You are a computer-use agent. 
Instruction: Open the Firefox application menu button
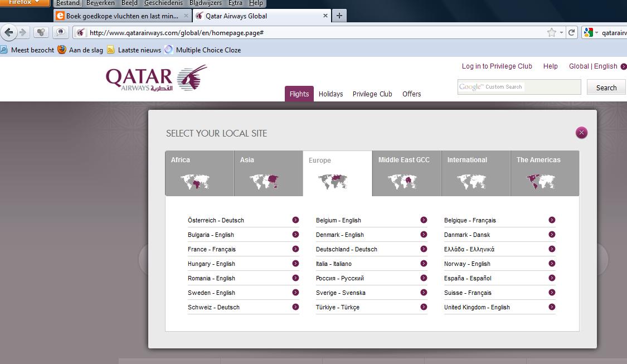25,2
